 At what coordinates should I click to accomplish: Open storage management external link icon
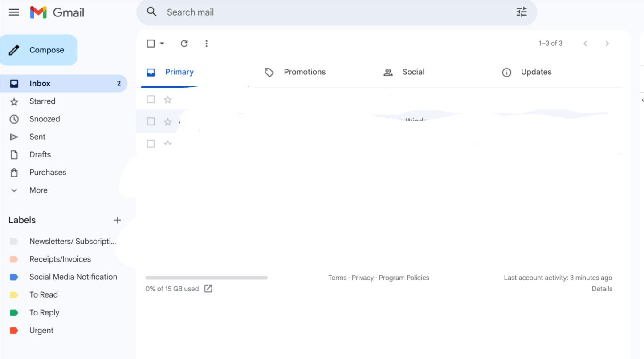(208, 289)
